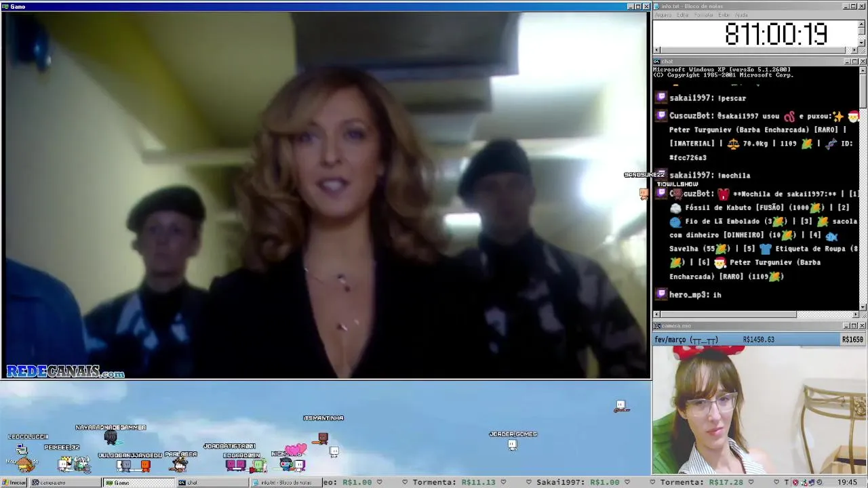The width and height of the screenshot is (868, 488).
Task: Maximize the Game window
Action: [x=637, y=7]
